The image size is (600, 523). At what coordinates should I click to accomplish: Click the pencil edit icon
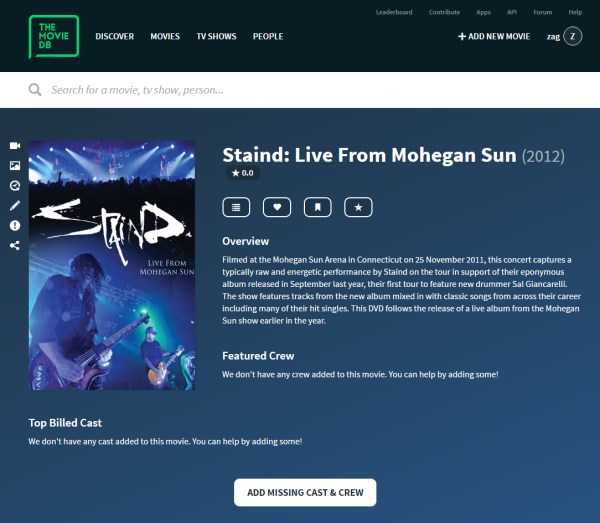[x=15, y=205]
